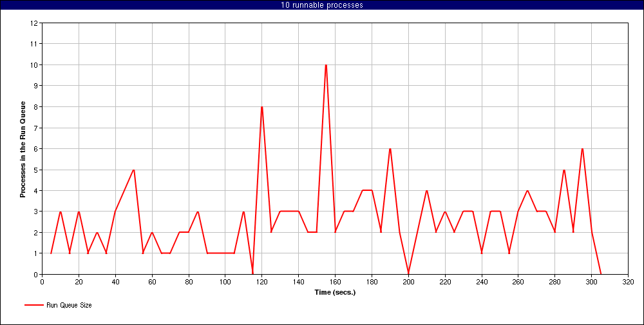The image size is (644, 325).
Task: Click the x-axis tick label '100'
Action: click(x=225, y=282)
